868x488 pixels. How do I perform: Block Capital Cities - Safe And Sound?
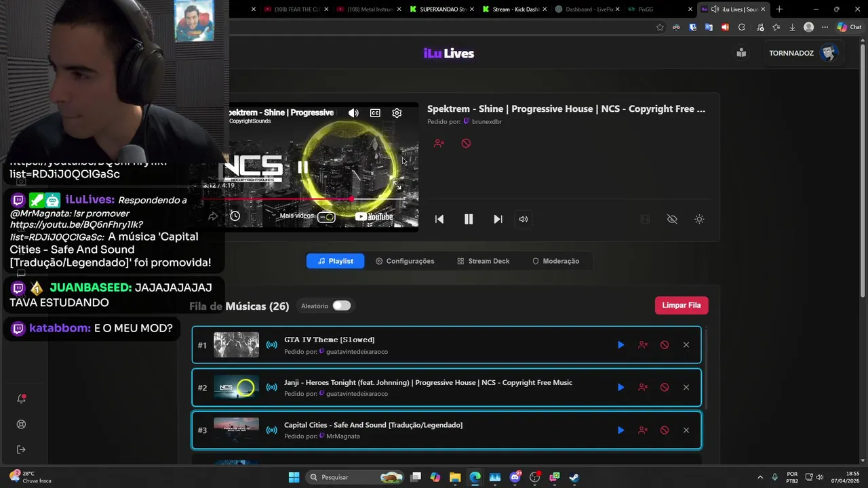click(665, 430)
